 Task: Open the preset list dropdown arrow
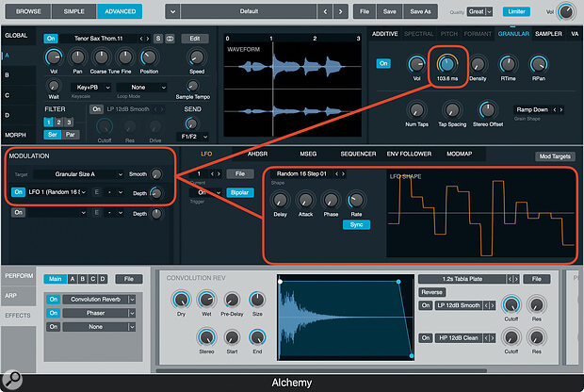tap(172, 11)
